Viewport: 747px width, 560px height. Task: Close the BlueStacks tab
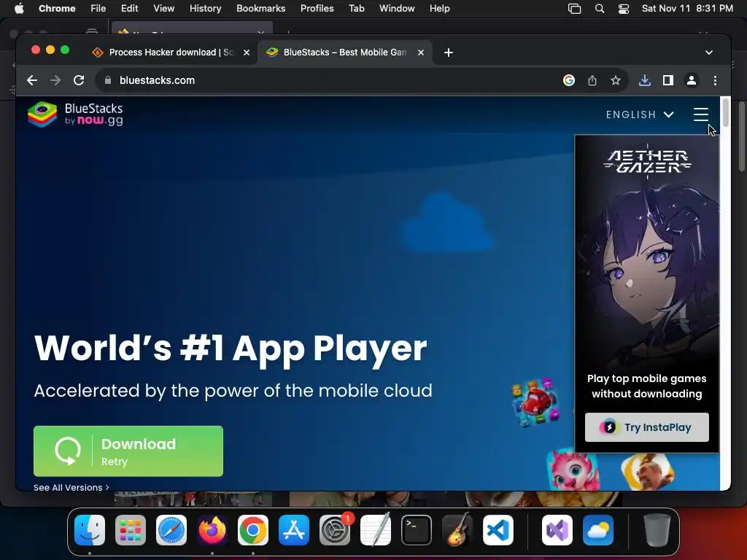[x=421, y=52]
